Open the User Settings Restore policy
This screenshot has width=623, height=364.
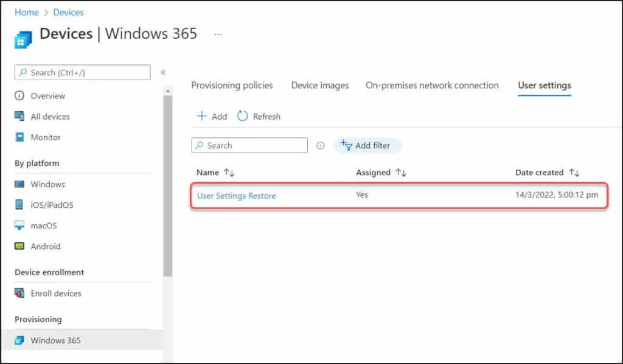click(x=237, y=196)
